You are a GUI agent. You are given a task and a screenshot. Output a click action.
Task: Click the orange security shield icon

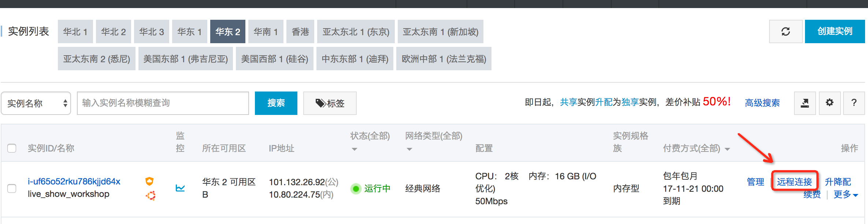149,181
